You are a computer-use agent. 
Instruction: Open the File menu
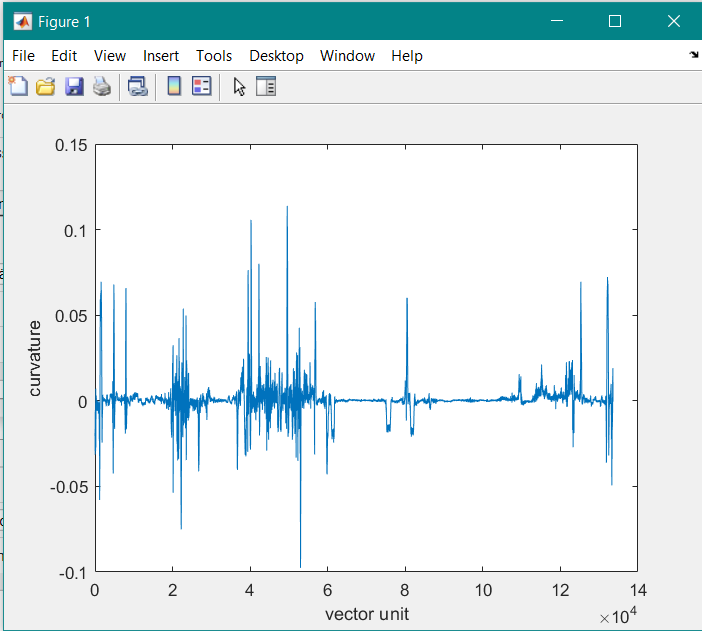coord(23,56)
